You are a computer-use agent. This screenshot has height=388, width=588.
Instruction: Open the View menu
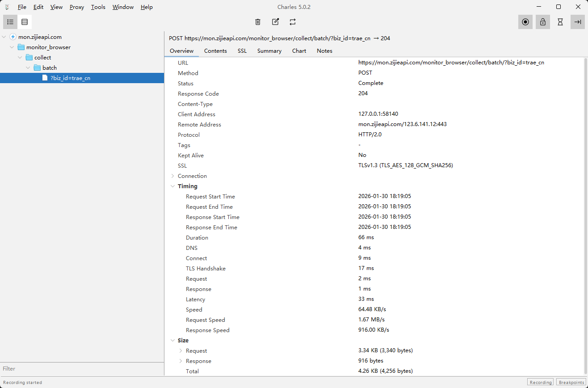pos(57,7)
